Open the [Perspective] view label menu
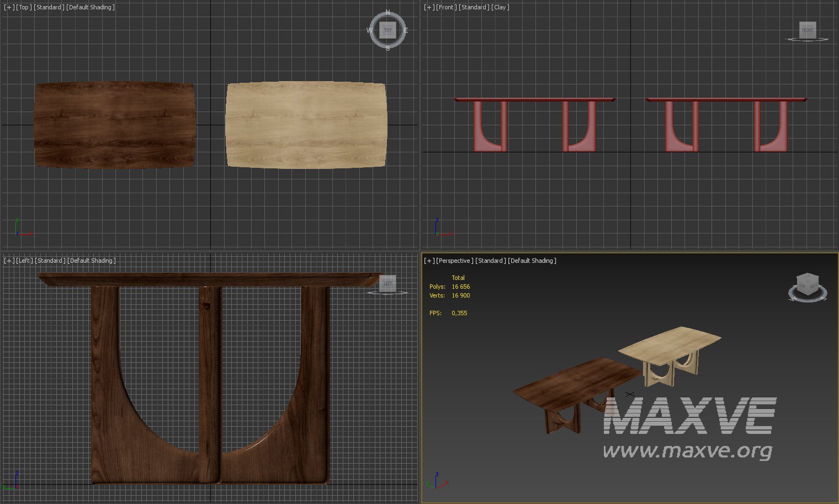 [x=454, y=261]
